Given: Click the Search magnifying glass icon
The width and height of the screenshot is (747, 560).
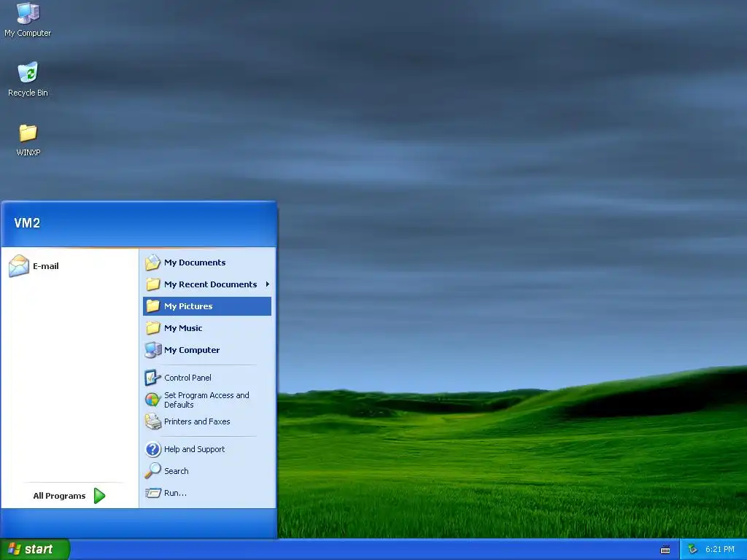Looking at the screenshot, I should click(x=152, y=471).
